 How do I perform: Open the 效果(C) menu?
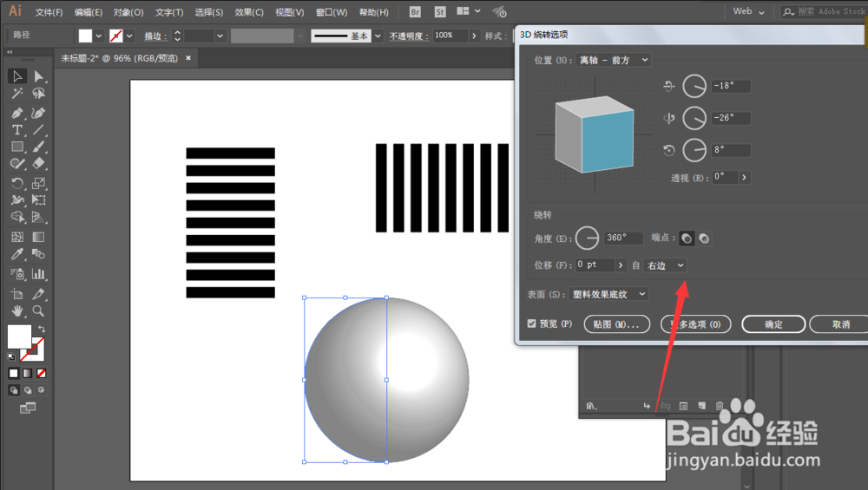coord(248,12)
